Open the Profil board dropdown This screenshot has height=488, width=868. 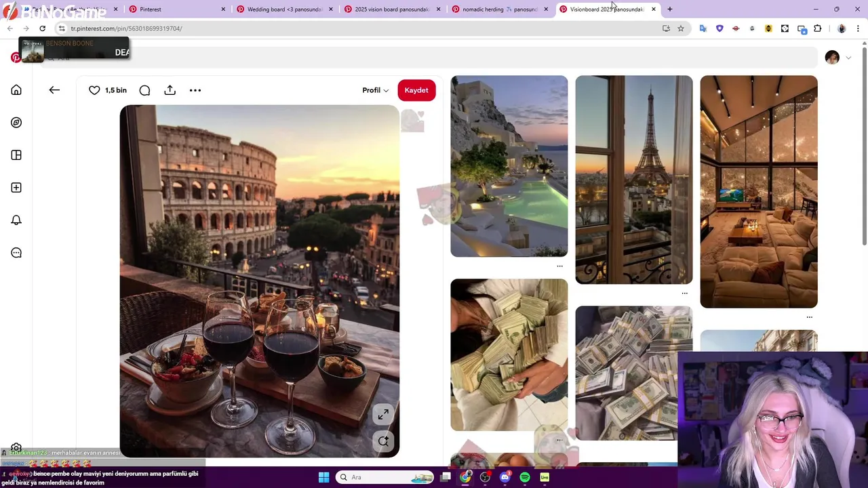376,90
